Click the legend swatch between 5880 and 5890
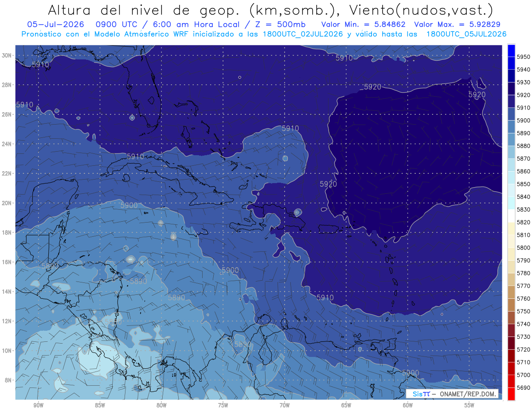 tap(511, 140)
